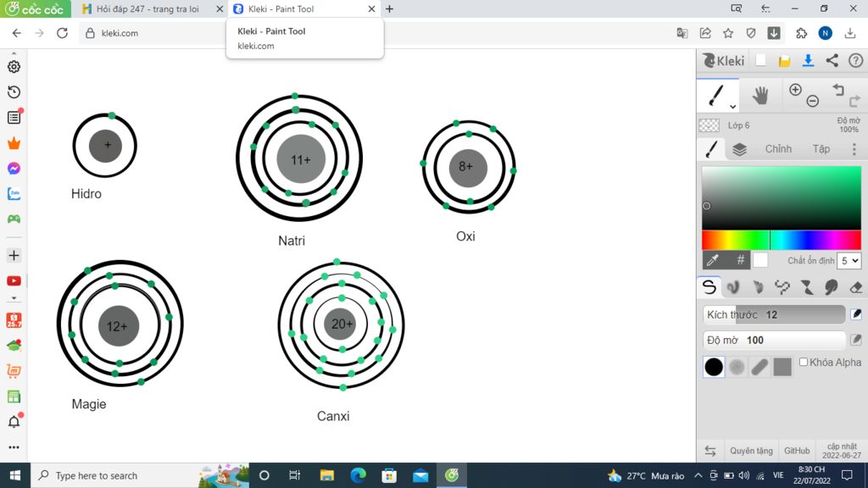This screenshot has height=488, width=868.
Task: Switch to the layers tab
Action: point(739,149)
